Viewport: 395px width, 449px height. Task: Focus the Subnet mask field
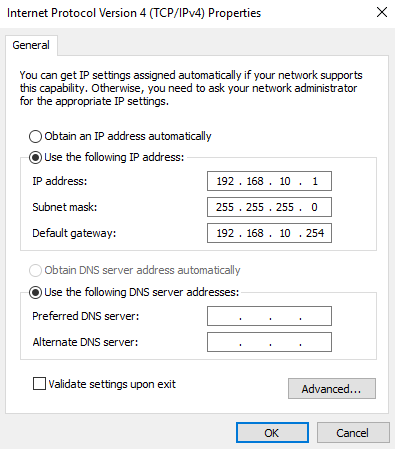click(269, 207)
